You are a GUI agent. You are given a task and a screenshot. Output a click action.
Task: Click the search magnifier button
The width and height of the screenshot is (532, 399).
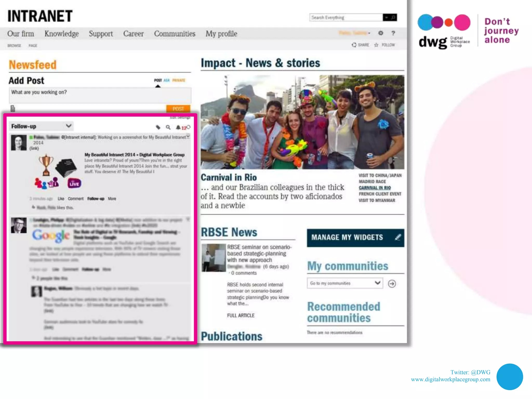[393, 17]
